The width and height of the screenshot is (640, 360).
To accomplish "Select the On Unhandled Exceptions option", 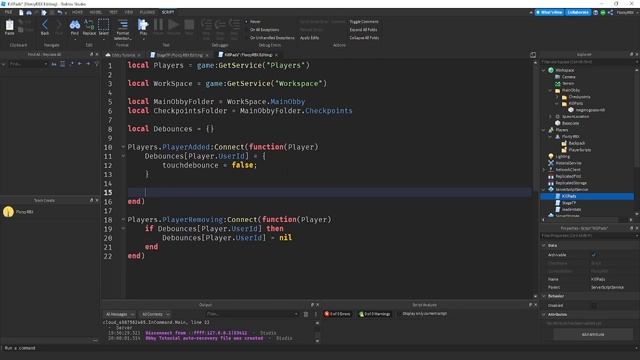I will (x=272, y=38).
